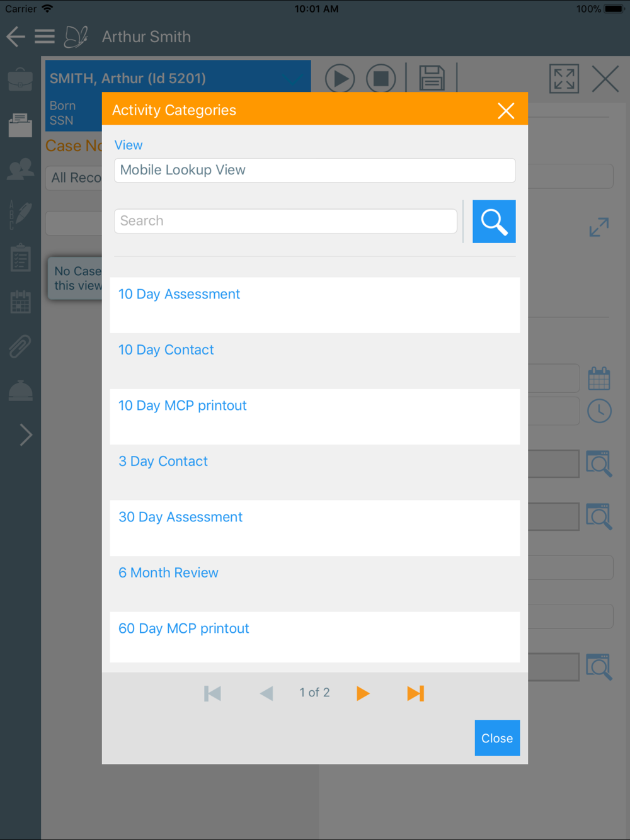Open the calendar icon in left sidebar
The width and height of the screenshot is (630, 840).
click(x=20, y=302)
